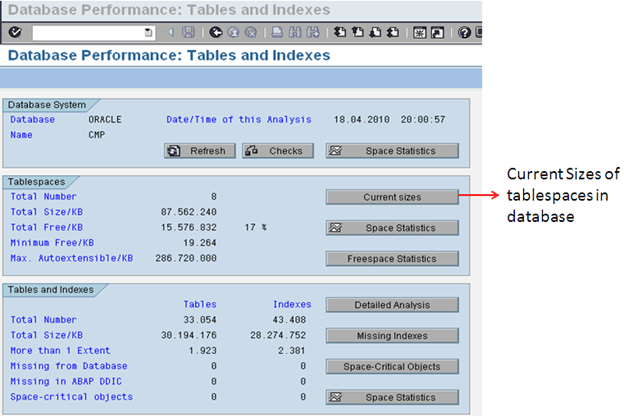624x416 pixels.
Task: Click the 'Tables and Indexes' group header
Action: click(51, 289)
